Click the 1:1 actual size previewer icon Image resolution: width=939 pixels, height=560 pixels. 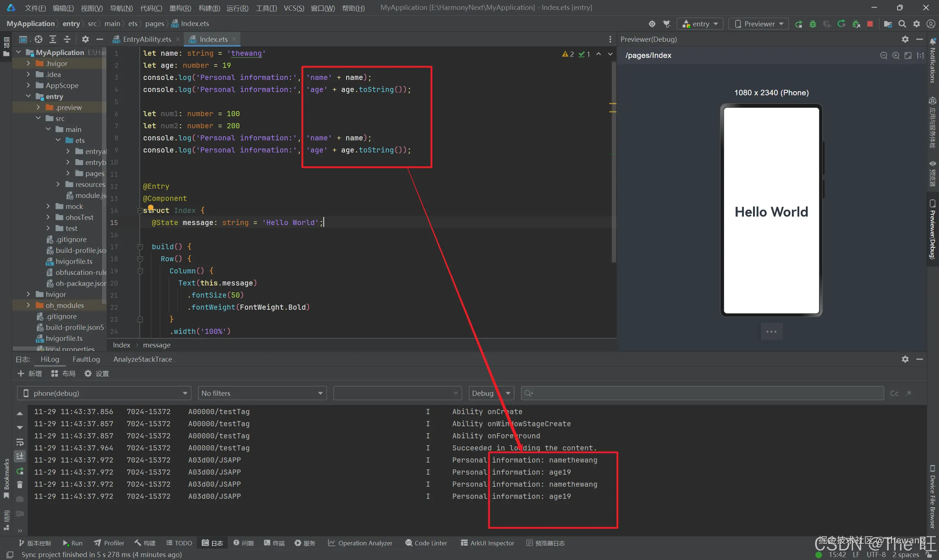[x=920, y=55]
